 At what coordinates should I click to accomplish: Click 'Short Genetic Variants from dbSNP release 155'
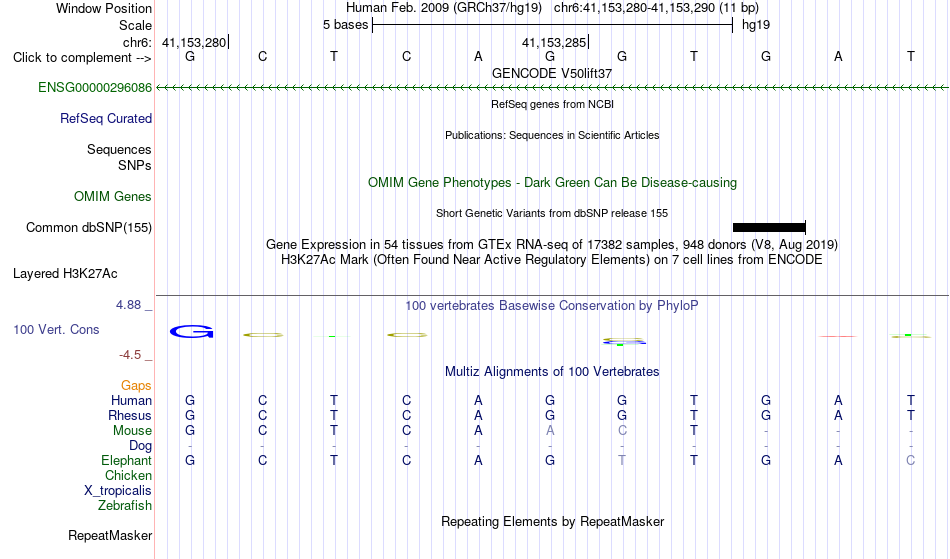(552, 213)
